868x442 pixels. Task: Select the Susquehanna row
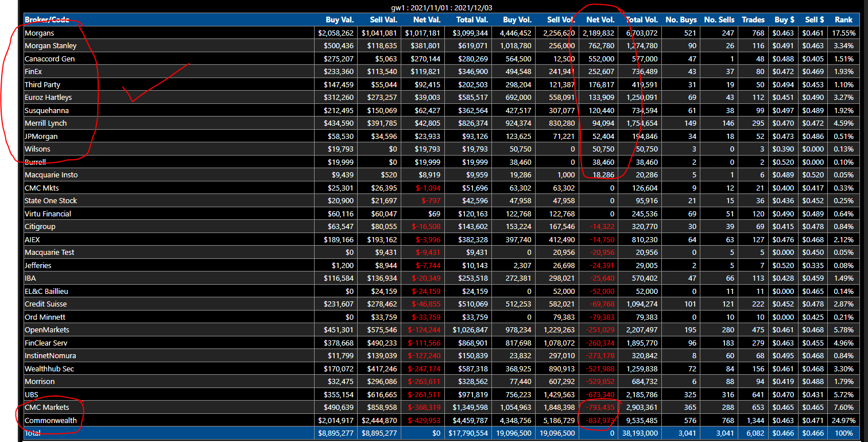pyautogui.click(x=442, y=110)
